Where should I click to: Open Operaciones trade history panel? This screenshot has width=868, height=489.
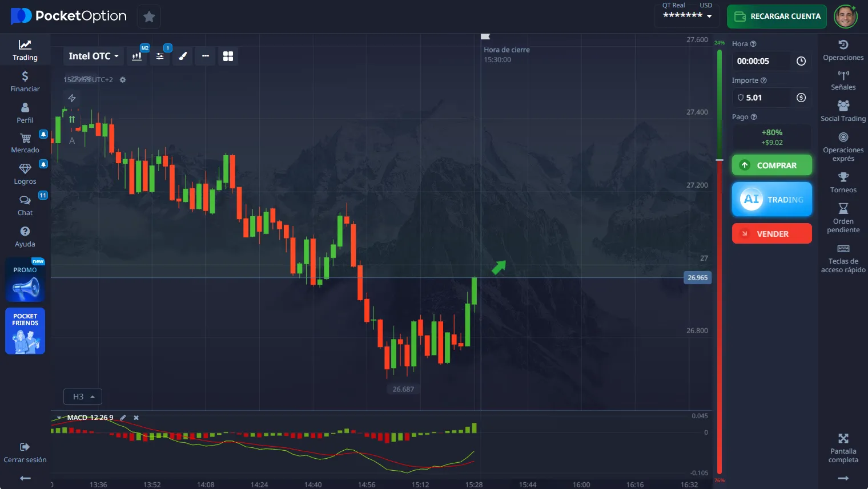(843, 50)
